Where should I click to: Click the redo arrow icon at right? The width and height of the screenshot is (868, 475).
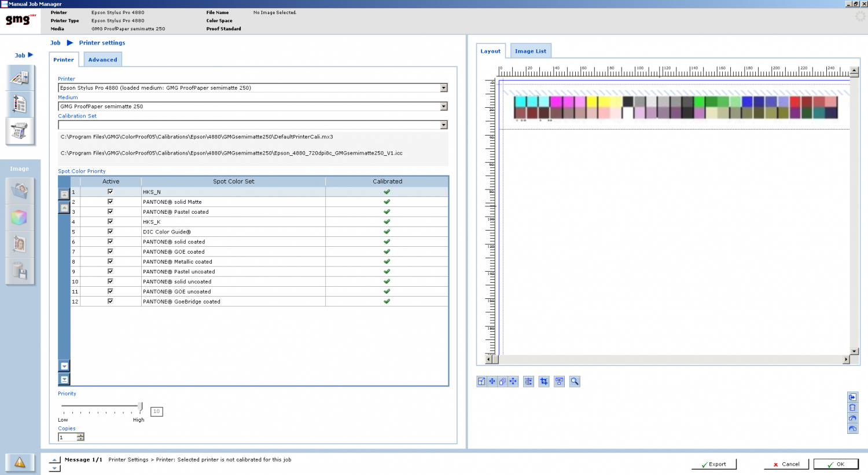click(x=852, y=429)
